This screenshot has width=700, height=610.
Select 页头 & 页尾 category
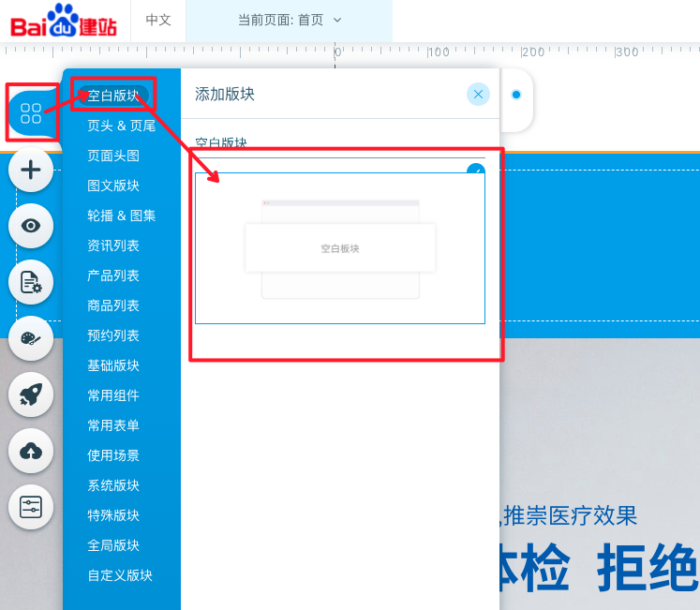121,126
